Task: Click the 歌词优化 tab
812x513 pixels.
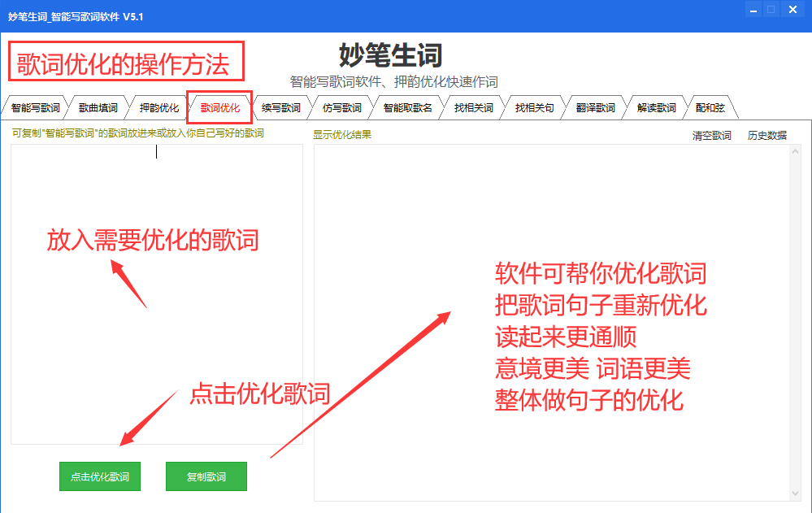Action: tap(219, 108)
